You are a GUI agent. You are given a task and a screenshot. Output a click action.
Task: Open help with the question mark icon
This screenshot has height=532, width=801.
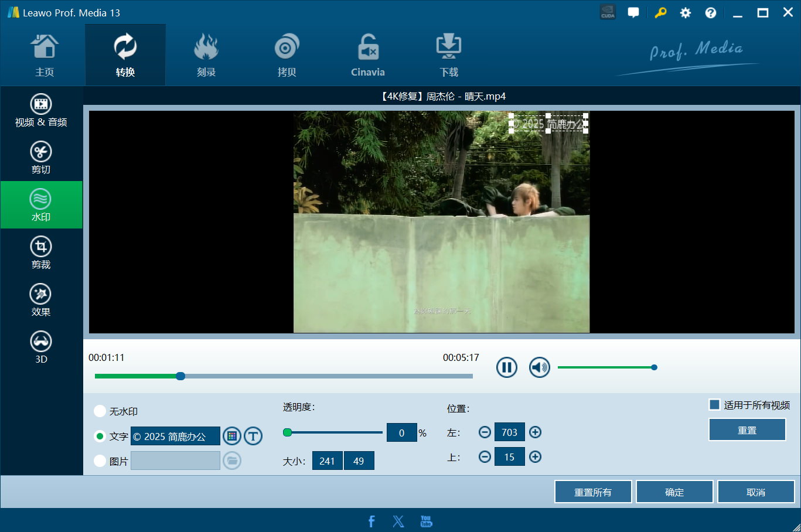coord(711,12)
